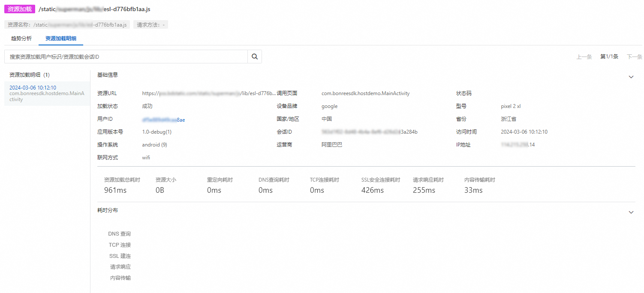Click the 加载状态 value 成功
644x293 pixels.
147,106
